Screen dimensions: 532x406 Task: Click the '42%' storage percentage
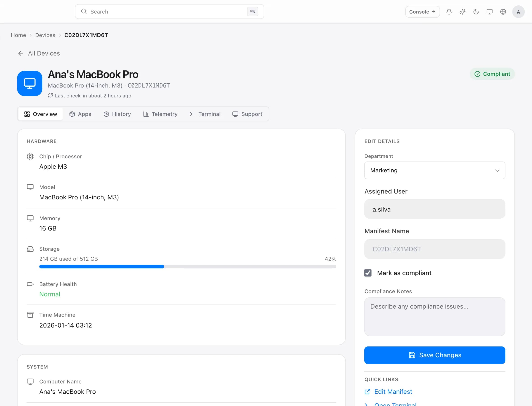pyautogui.click(x=330, y=259)
